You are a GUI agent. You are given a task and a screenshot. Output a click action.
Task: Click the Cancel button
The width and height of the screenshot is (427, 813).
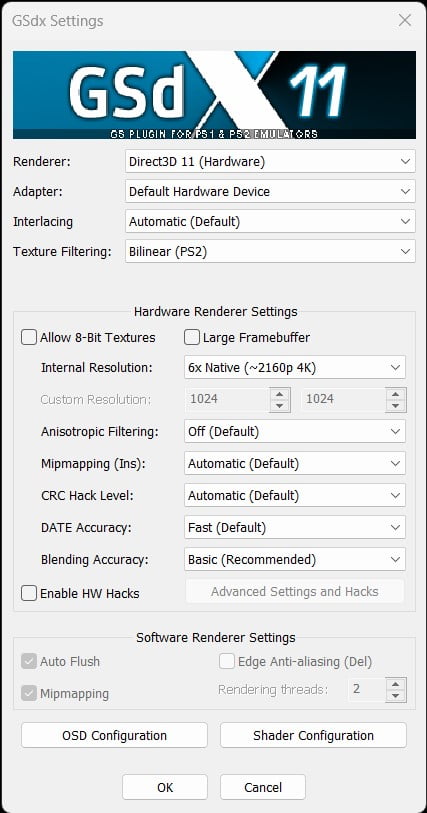tap(263, 787)
